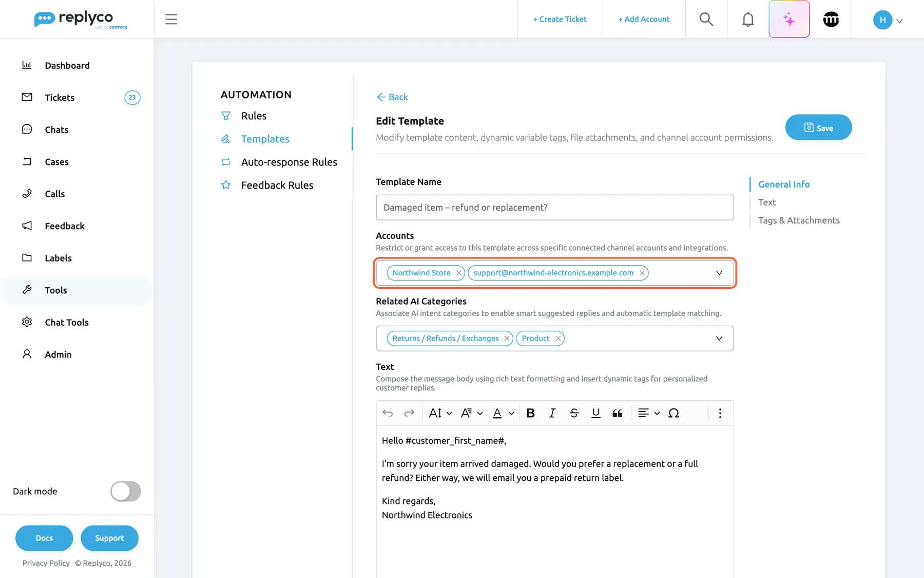This screenshot has width=924, height=578.
Task: Click into the message body text area
Action: click(x=554, y=501)
